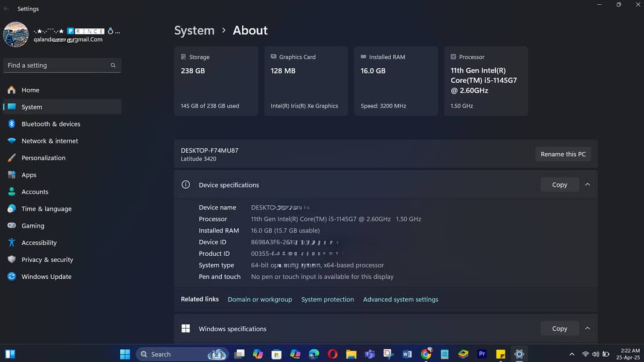The height and width of the screenshot is (362, 644).
Task: Open the Wi-Fi network tray icon
Action: pyautogui.click(x=585, y=354)
